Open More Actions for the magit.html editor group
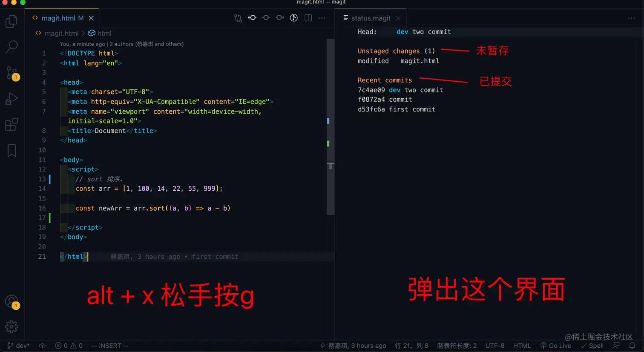The width and height of the screenshot is (644, 352). 322,18
